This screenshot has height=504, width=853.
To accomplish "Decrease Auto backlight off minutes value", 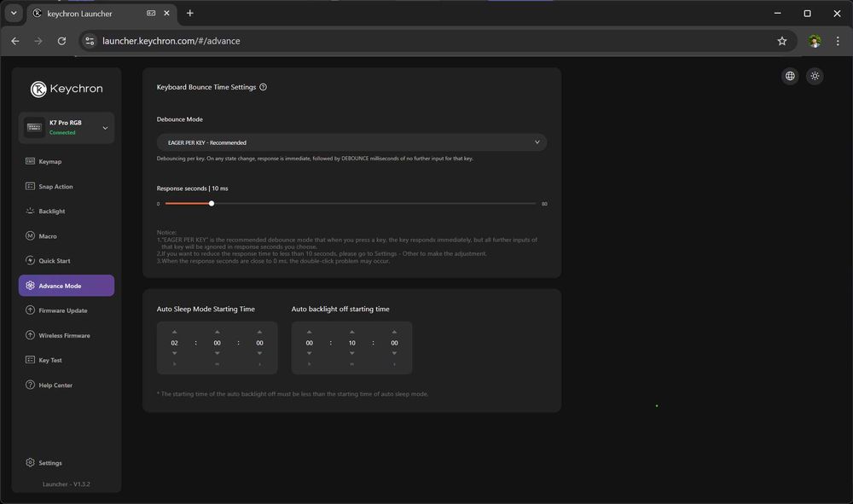I will (352, 353).
